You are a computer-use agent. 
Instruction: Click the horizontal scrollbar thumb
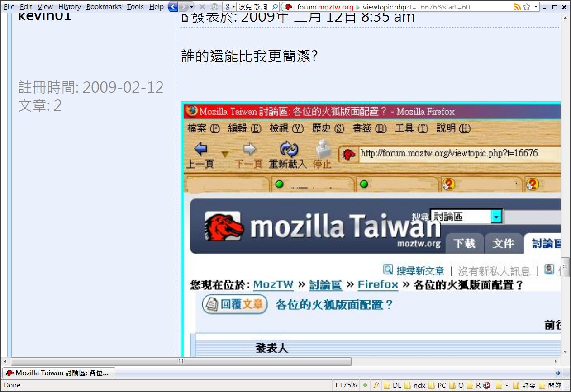181,361
